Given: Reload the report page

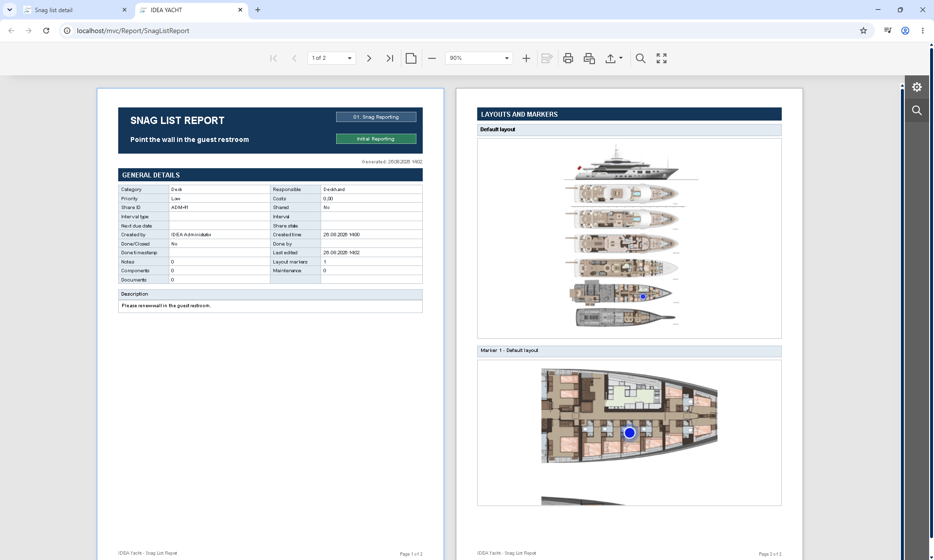Looking at the screenshot, I should [46, 31].
